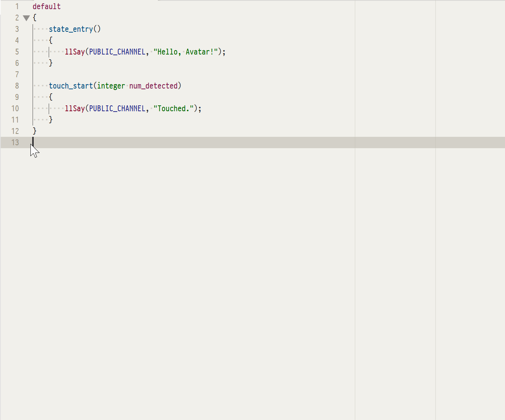Click 'llSay' function call on line 10

[x=75, y=109]
